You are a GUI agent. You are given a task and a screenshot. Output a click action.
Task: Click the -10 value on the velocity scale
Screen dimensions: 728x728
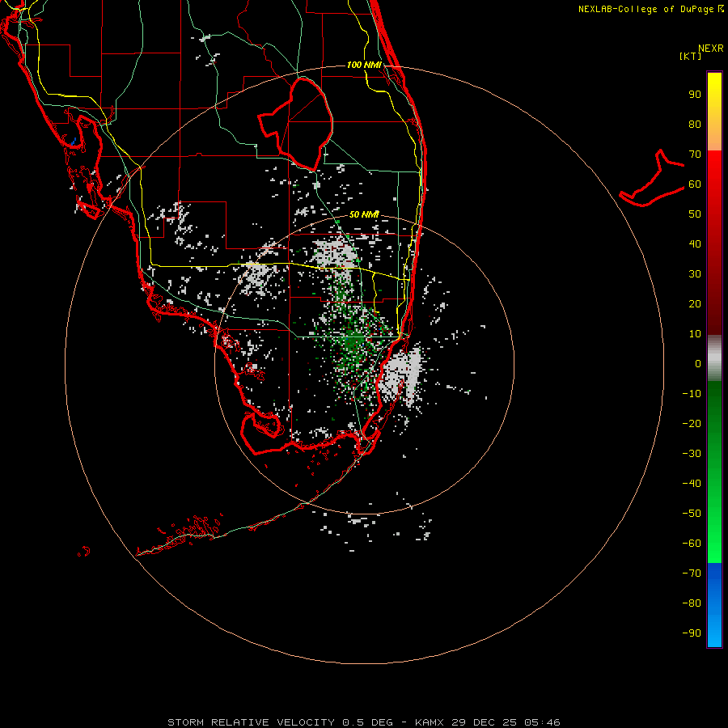pyautogui.click(x=692, y=394)
